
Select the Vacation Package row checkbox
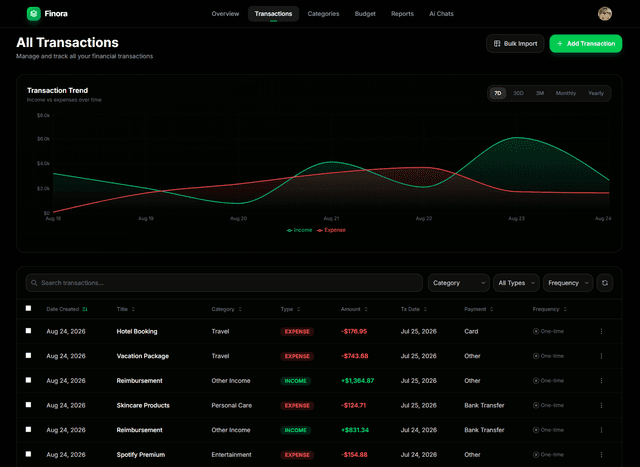[x=28, y=356]
